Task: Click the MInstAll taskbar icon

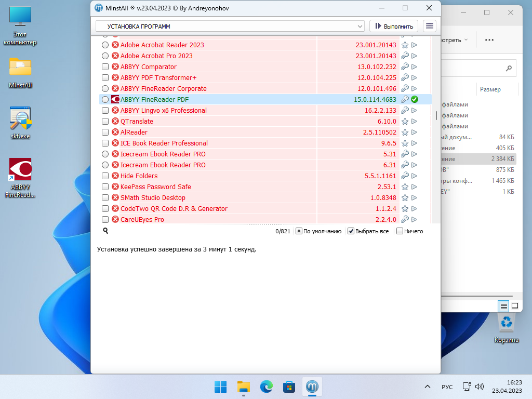Action: coord(312,387)
